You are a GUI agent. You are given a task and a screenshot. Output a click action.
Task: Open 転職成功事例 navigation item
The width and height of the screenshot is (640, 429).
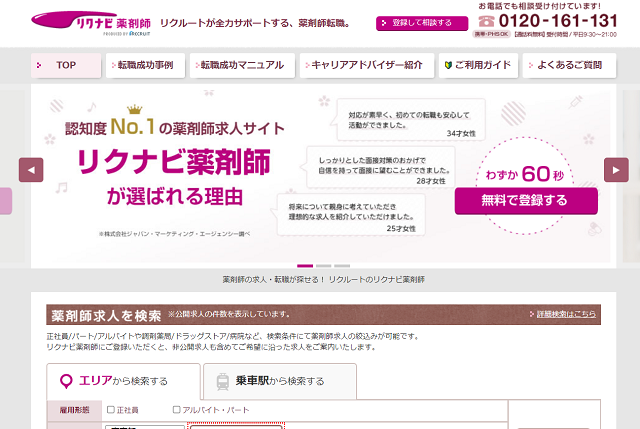click(145, 65)
